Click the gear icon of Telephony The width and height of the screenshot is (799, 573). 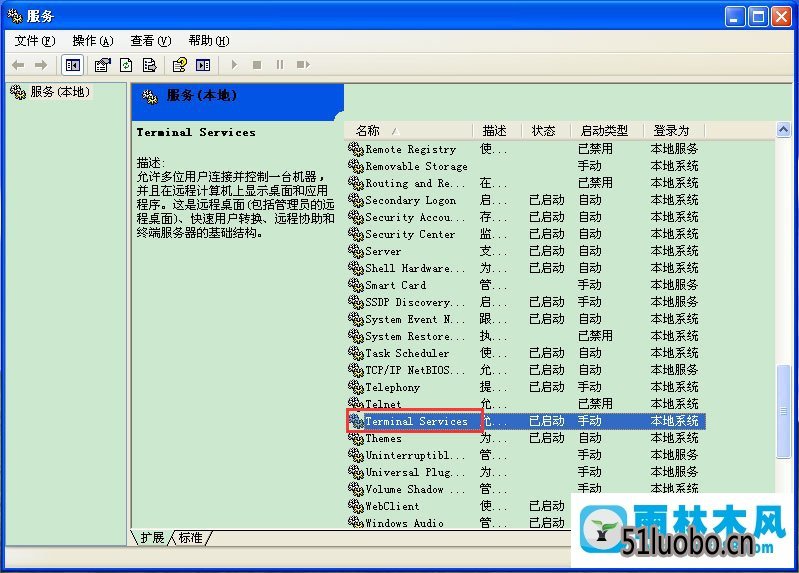coord(356,387)
